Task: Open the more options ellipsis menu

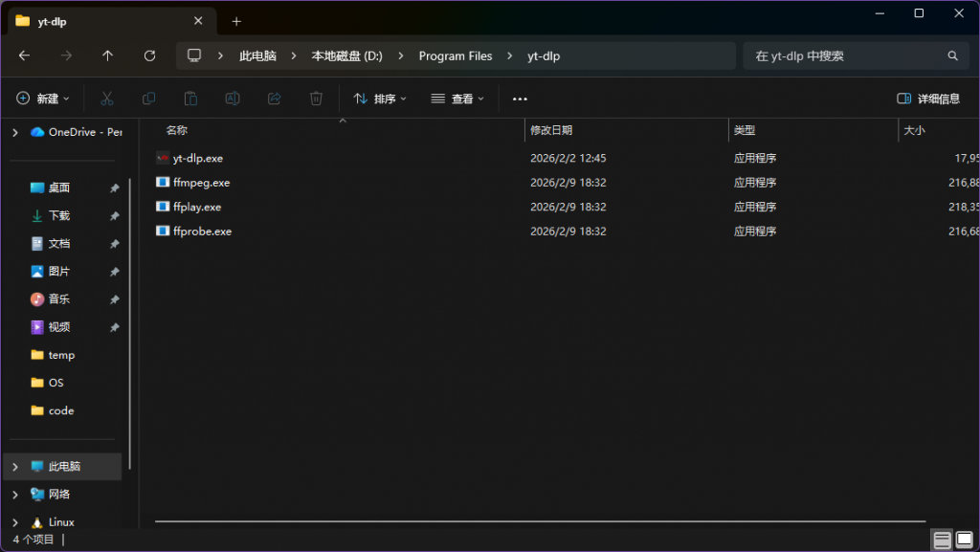Action: [x=520, y=99]
